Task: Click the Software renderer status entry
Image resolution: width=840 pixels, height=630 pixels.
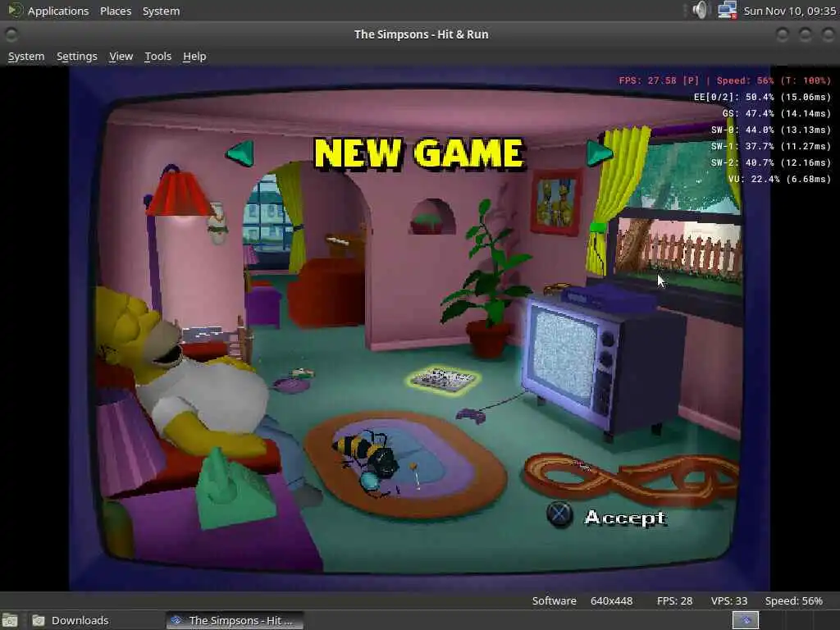Action: [554, 601]
